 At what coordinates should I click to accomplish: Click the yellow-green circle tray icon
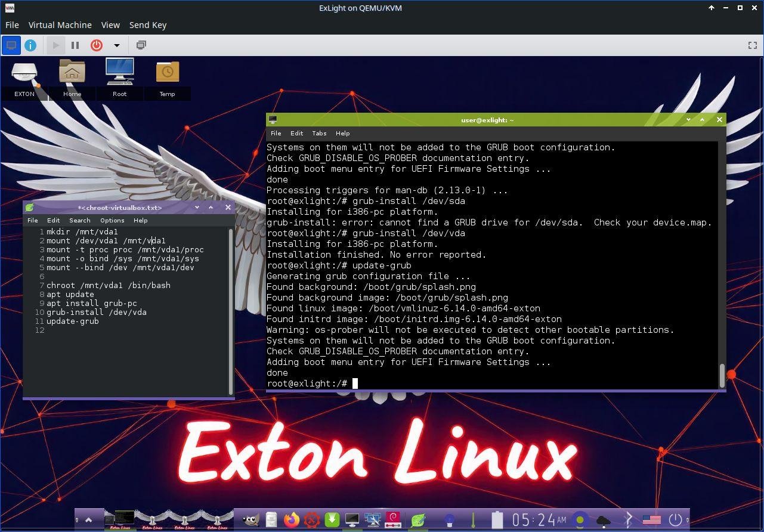[579, 520]
